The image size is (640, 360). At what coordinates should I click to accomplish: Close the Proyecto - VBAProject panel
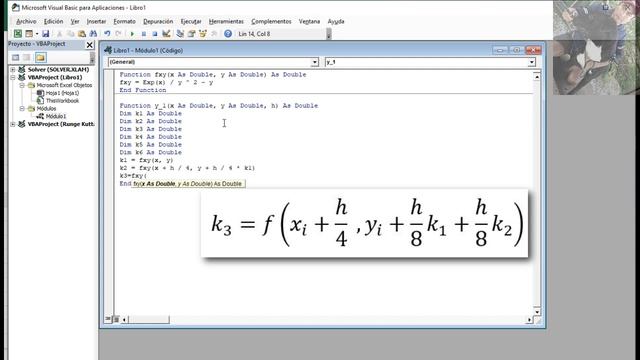(89, 45)
